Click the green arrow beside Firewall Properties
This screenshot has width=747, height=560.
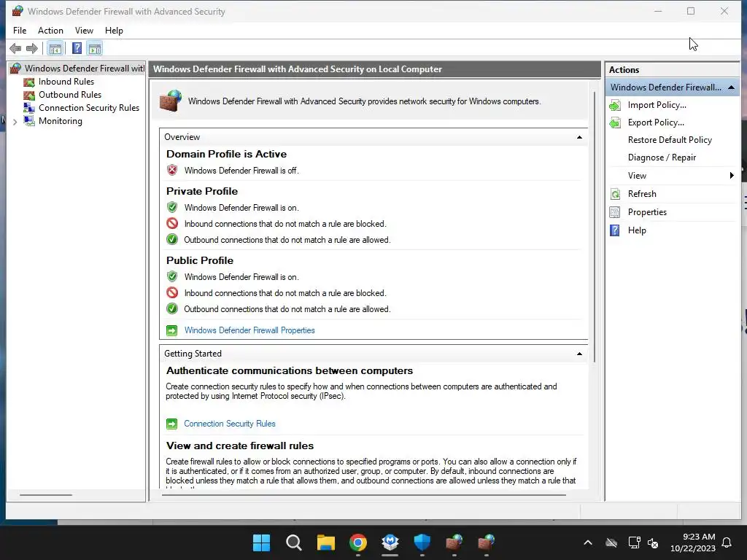point(172,330)
